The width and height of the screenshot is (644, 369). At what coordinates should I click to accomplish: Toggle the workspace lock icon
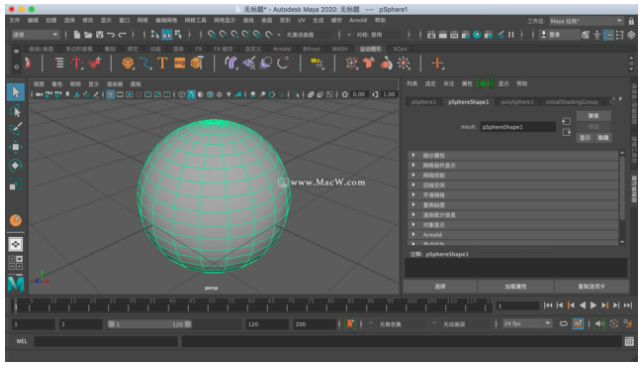point(631,21)
